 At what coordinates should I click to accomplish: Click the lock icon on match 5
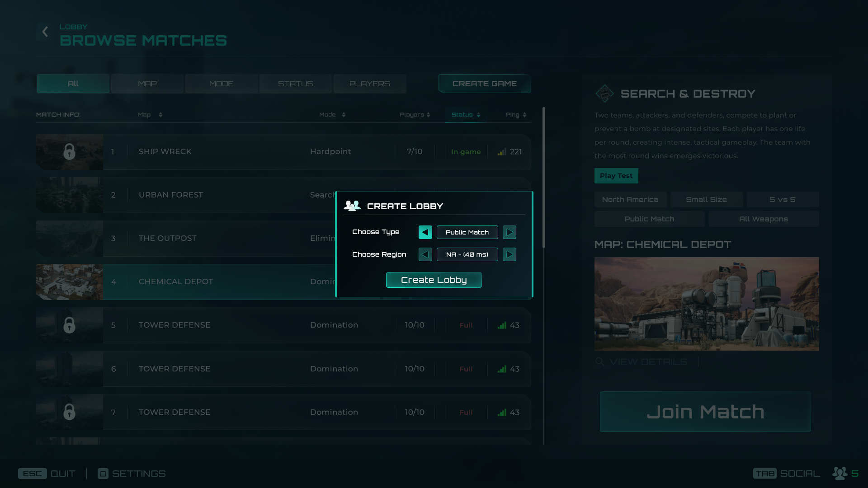pyautogui.click(x=69, y=325)
